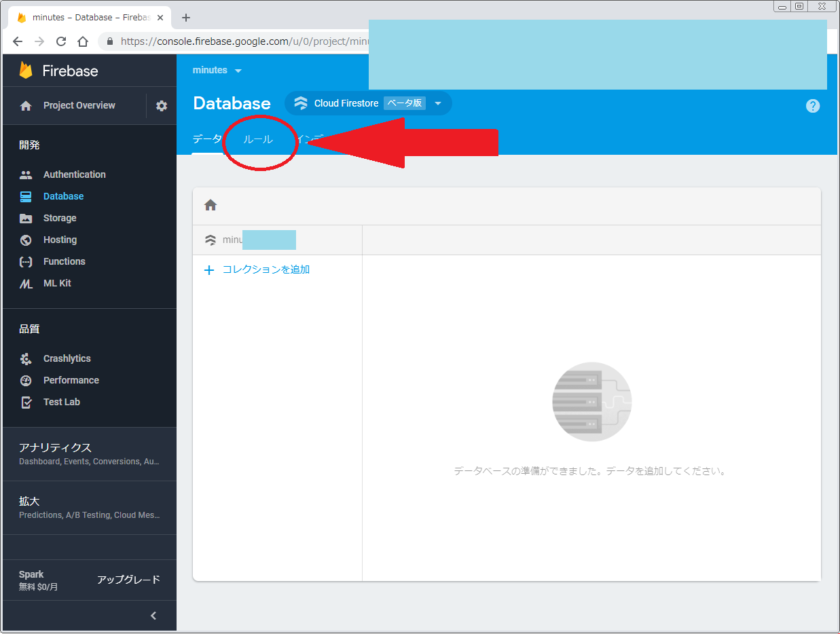Open Authentication in the sidebar
840x634 pixels.
tap(74, 174)
